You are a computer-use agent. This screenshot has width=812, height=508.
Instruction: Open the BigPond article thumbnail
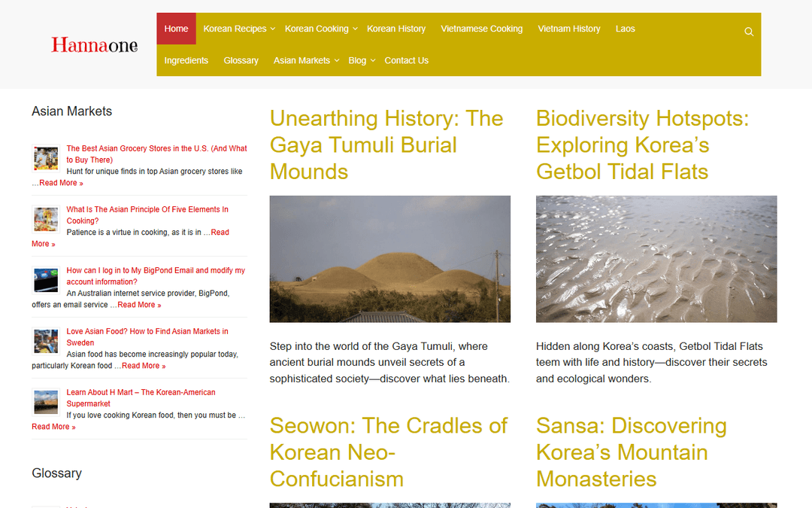tap(46, 280)
